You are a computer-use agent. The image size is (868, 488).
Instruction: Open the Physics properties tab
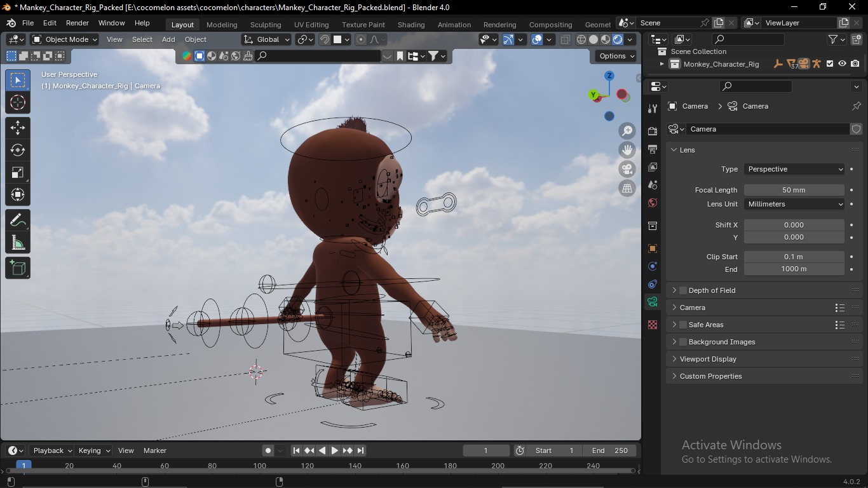(653, 266)
